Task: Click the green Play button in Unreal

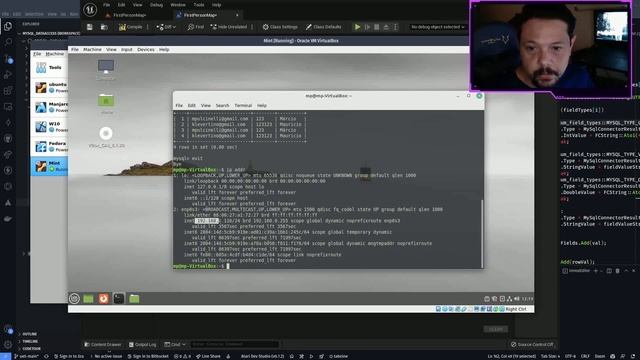Action: (357, 27)
